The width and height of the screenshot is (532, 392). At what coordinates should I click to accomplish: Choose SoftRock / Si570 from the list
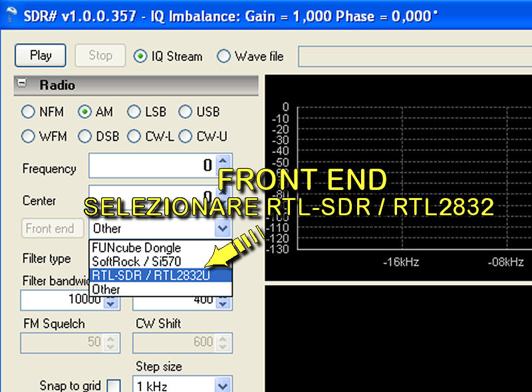[x=160, y=262]
